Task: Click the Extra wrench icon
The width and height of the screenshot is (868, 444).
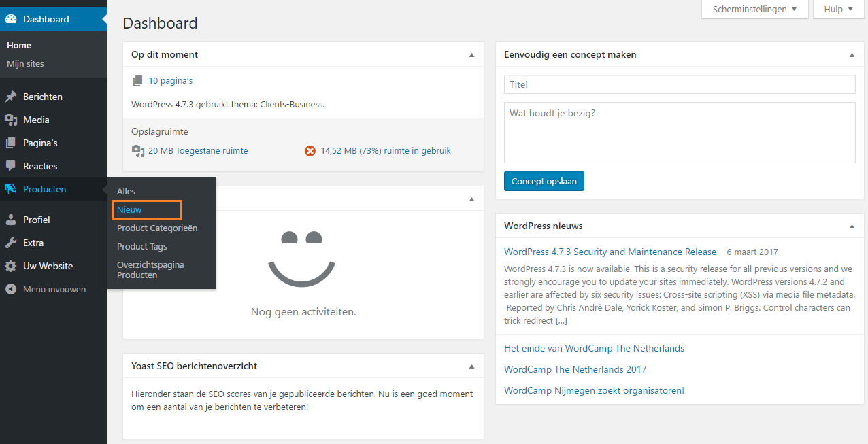Action: click(11, 243)
